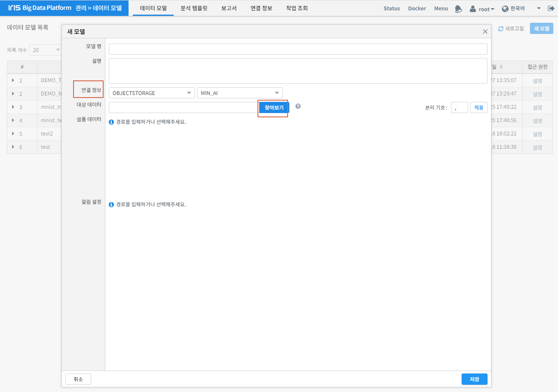Open the 목록 개수 20 dropdown
The image size is (558, 392).
click(46, 50)
